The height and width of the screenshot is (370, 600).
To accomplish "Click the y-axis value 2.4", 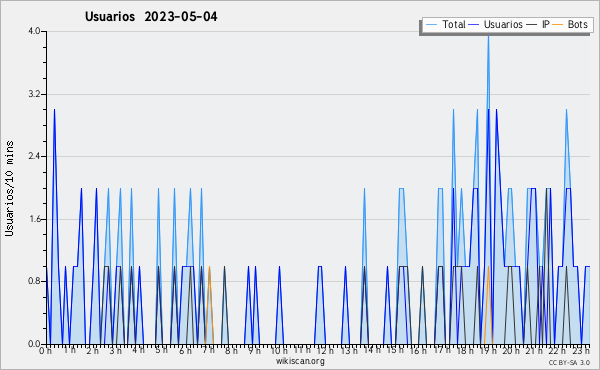I will 34,156.
